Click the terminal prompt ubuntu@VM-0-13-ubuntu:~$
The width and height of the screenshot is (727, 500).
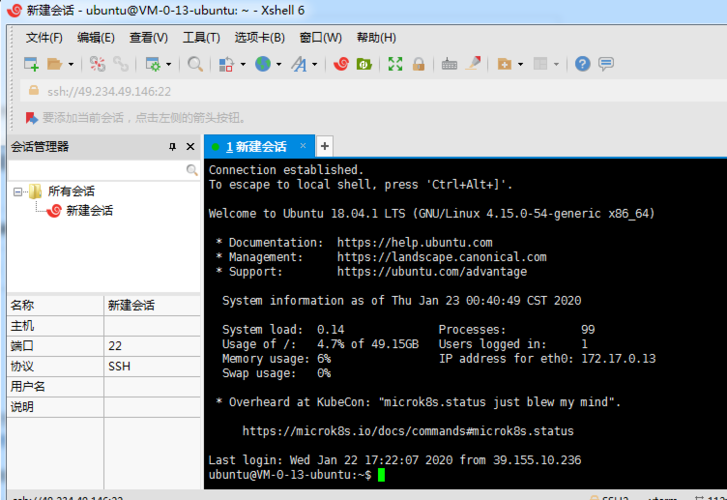(290, 475)
